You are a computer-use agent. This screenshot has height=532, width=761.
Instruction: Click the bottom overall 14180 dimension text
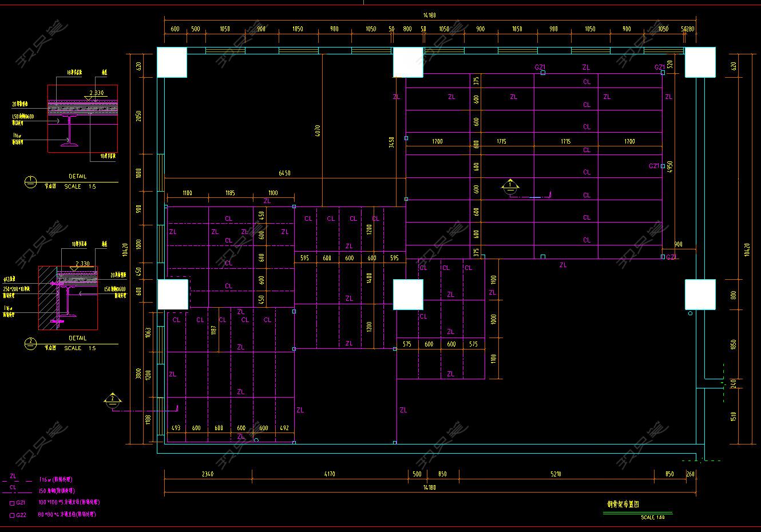(x=429, y=488)
